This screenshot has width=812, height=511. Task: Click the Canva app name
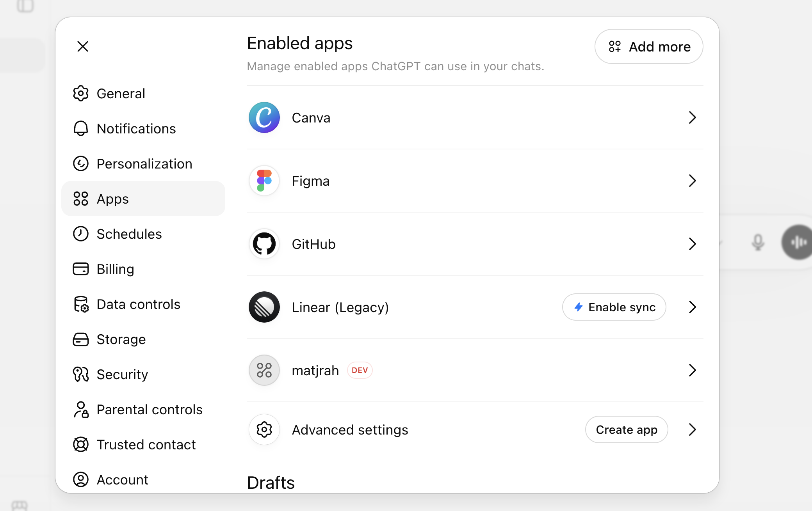pyautogui.click(x=311, y=118)
